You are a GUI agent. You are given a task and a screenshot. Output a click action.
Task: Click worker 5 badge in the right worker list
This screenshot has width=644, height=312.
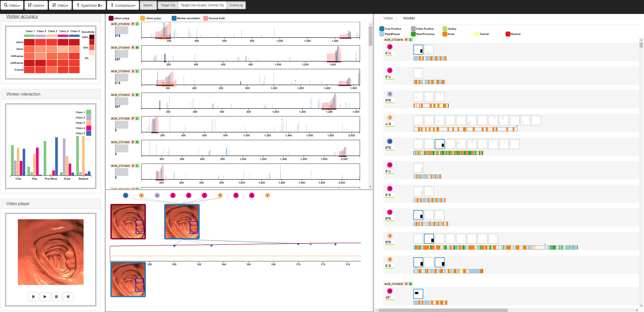(x=390, y=165)
